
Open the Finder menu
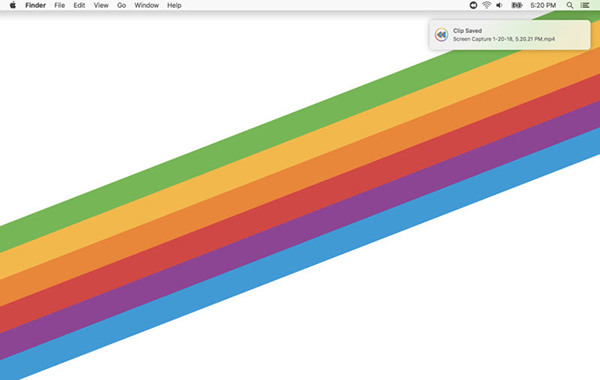[36, 5]
